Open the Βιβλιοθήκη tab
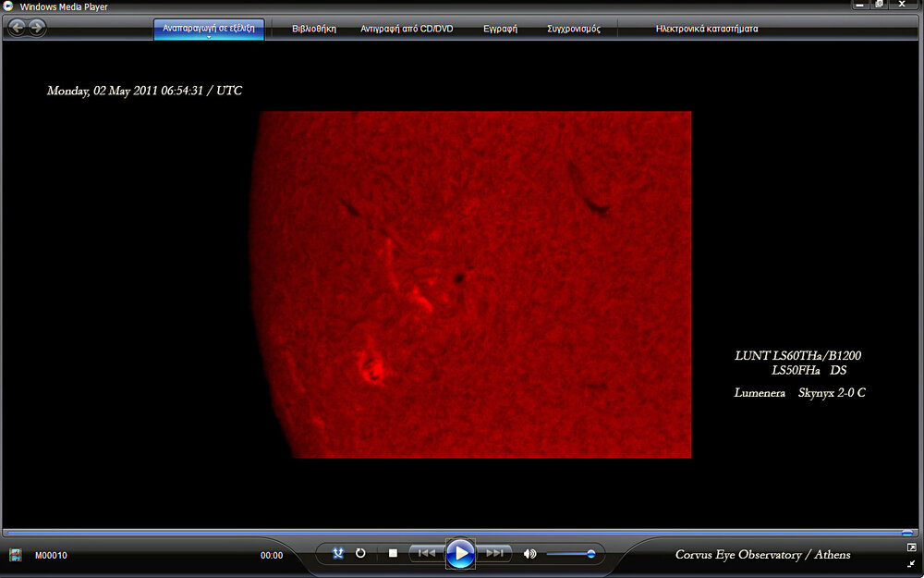The width and height of the screenshot is (924, 578). pos(314,29)
